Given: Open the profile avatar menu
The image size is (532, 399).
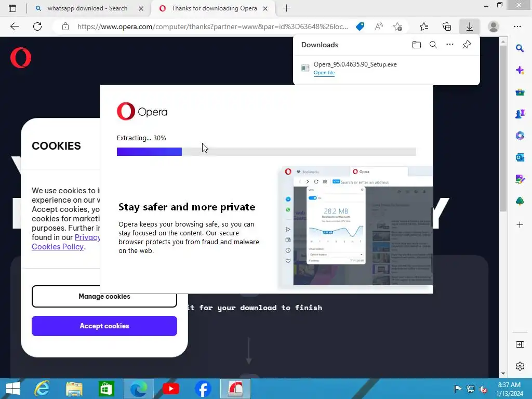Looking at the screenshot, I should (493, 26).
